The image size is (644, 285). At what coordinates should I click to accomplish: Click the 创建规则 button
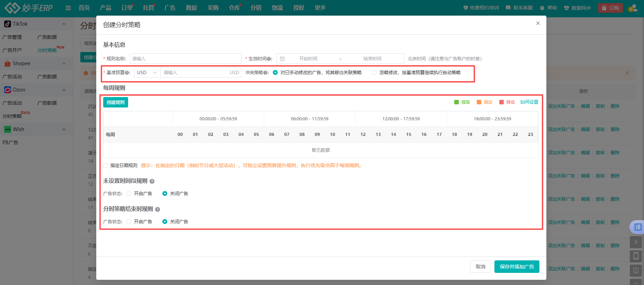pyautogui.click(x=116, y=102)
